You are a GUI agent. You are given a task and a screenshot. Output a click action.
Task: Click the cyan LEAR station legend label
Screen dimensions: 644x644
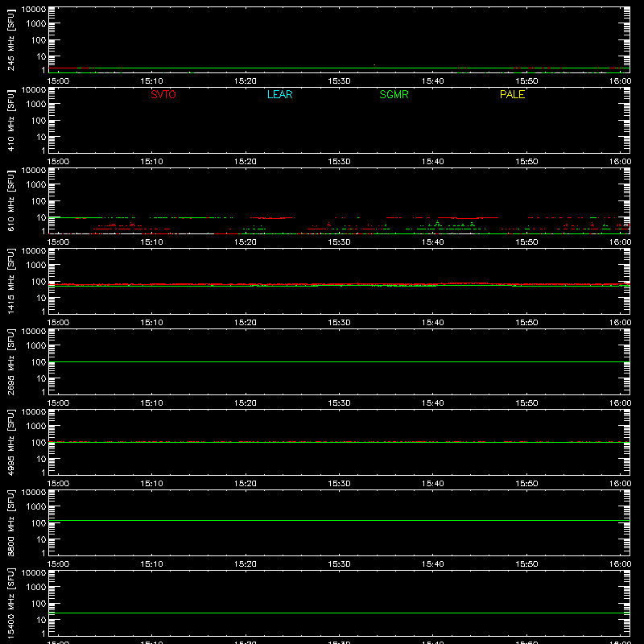[279, 94]
